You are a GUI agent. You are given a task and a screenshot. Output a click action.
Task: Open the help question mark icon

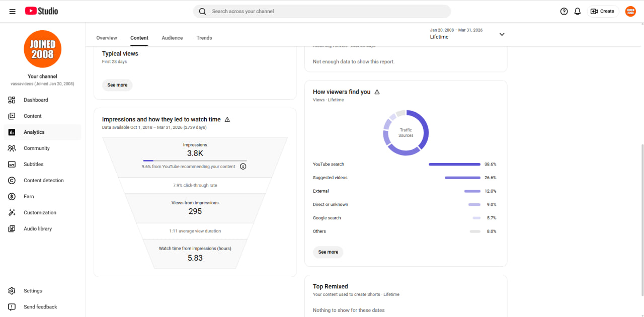[564, 11]
